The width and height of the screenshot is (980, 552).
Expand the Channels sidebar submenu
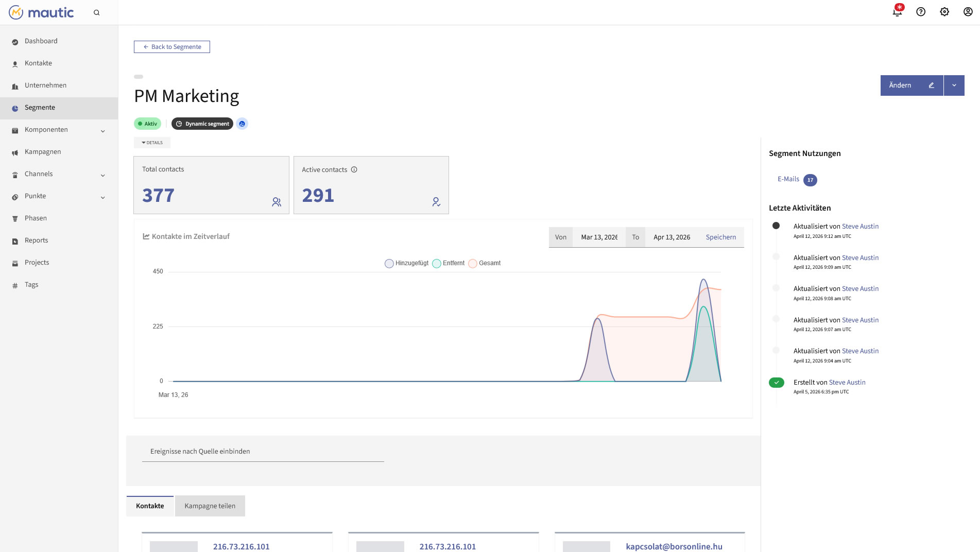point(102,175)
